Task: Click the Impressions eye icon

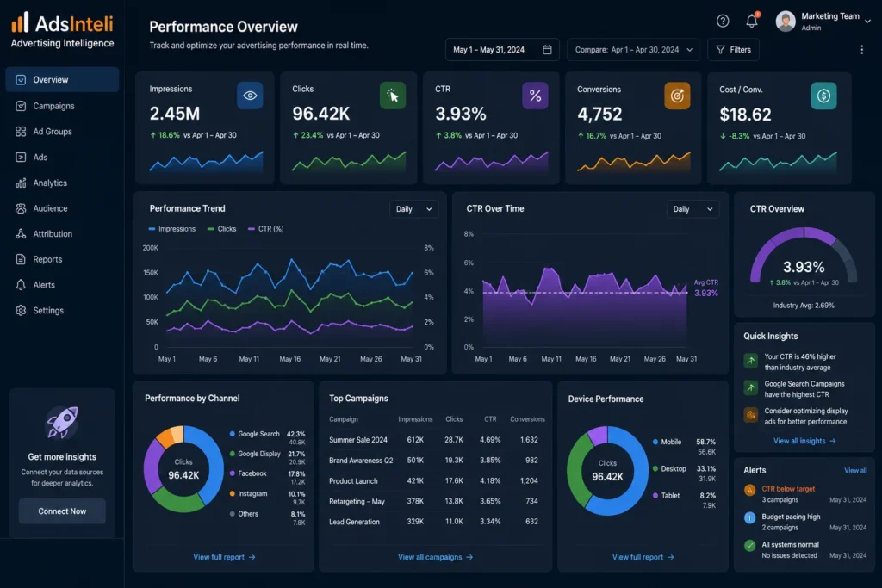Action: pyautogui.click(x=250, y=96)
